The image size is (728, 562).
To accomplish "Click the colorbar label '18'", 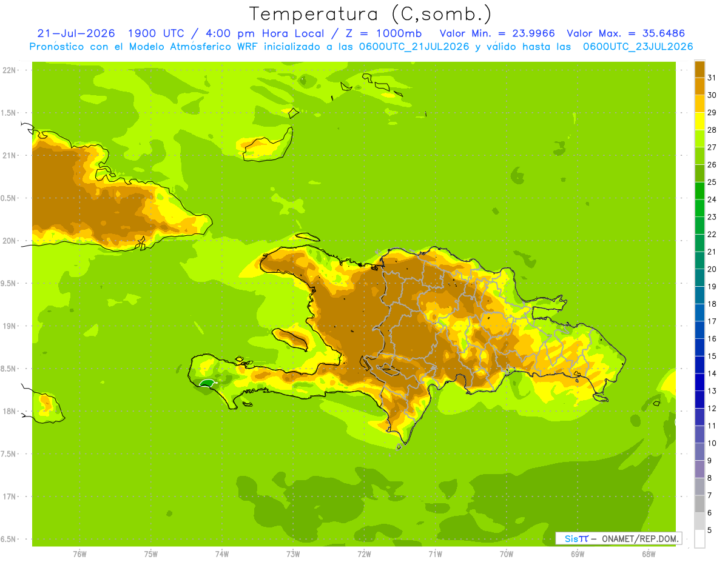I will pos(712,304).
